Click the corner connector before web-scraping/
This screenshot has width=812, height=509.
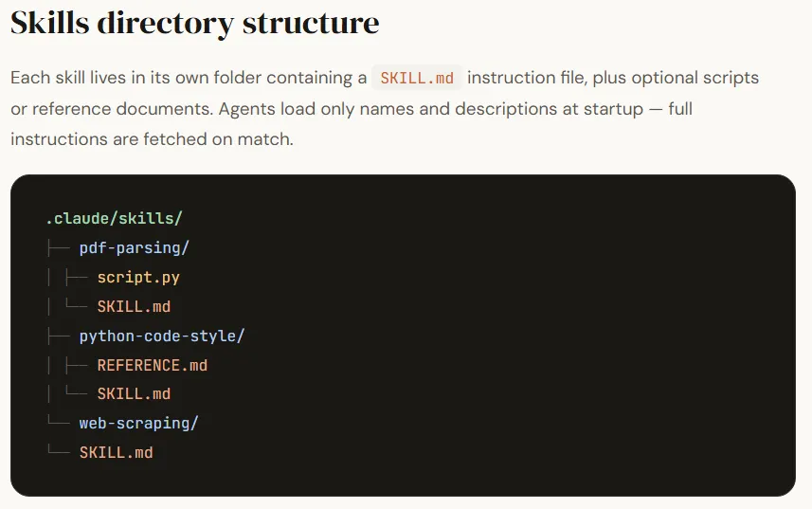57,424
